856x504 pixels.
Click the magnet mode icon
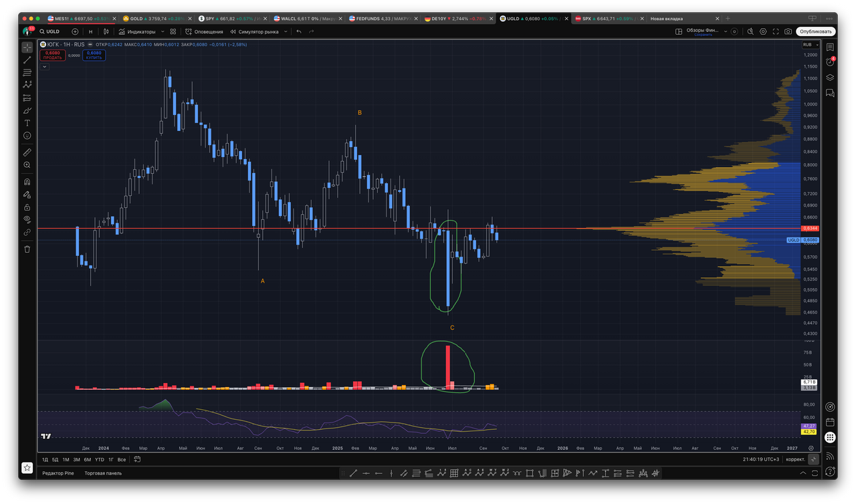(27, 182)
